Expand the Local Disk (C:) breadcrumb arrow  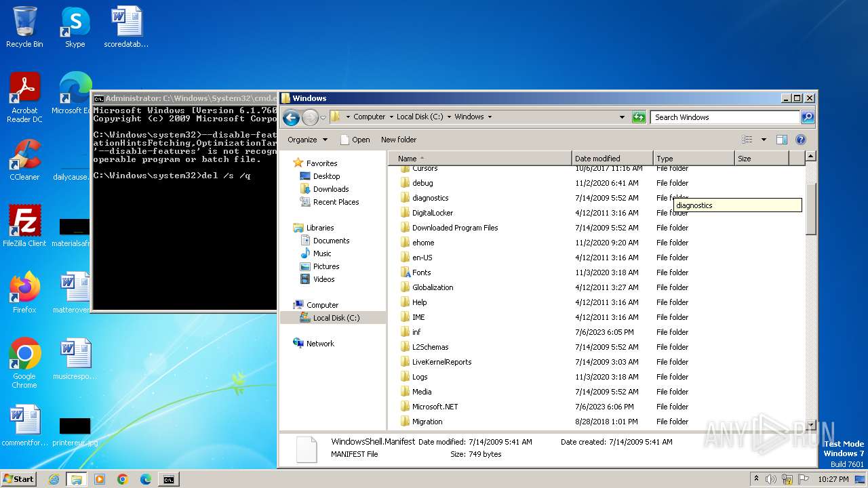[x=449, y=117]
